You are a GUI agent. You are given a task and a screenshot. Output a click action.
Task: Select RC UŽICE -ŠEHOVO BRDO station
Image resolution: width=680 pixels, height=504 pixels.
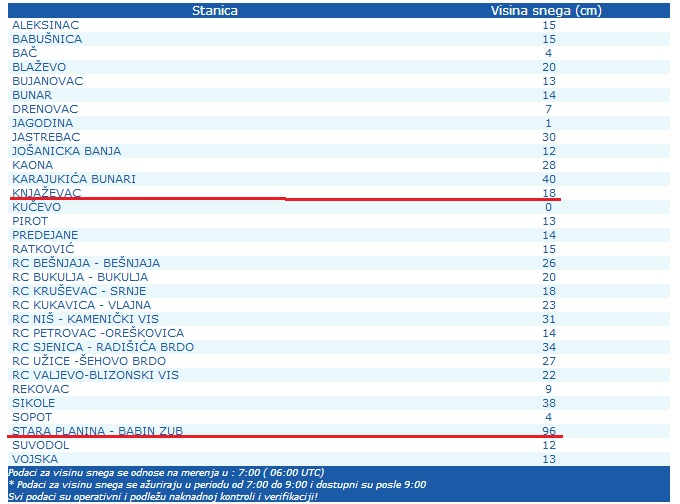[x=89, y=361]
